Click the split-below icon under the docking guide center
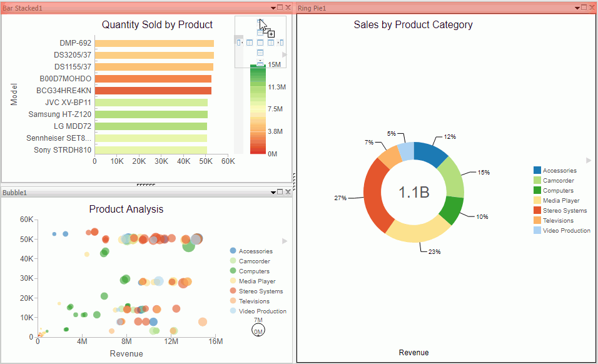Viewport: 598px width, 364px height. point(260,53)
